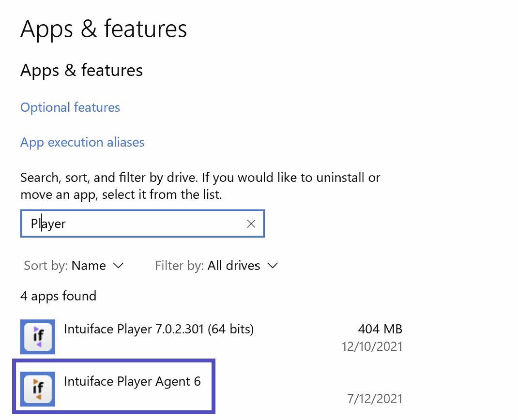This screenshot has height=420, width=518.
Task: Click the Search, sort, and filter description text
Action: (200, 186)
